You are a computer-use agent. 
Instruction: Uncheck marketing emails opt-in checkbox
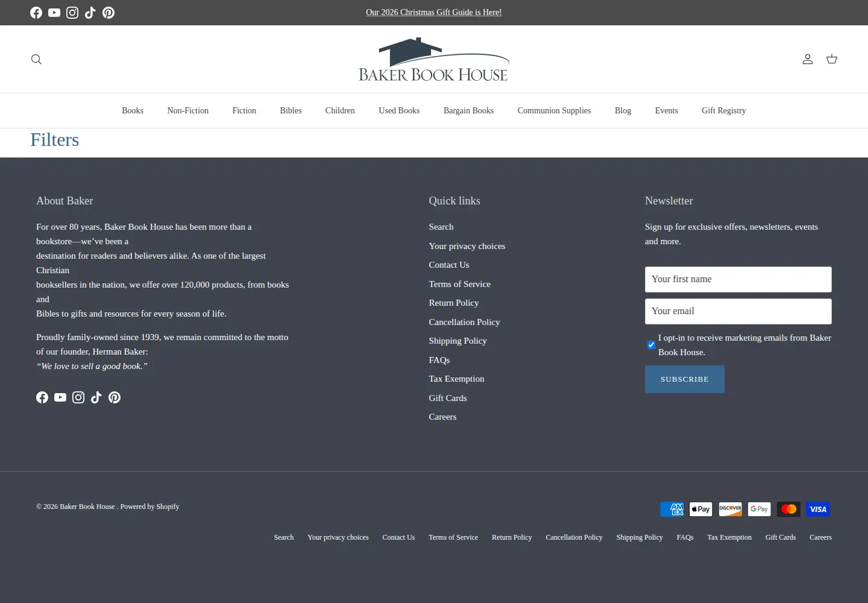tap(651, 345)
